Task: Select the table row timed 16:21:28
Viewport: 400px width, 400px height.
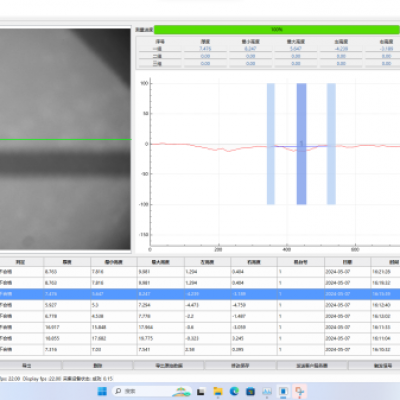Action: click(x=200, y=272)
